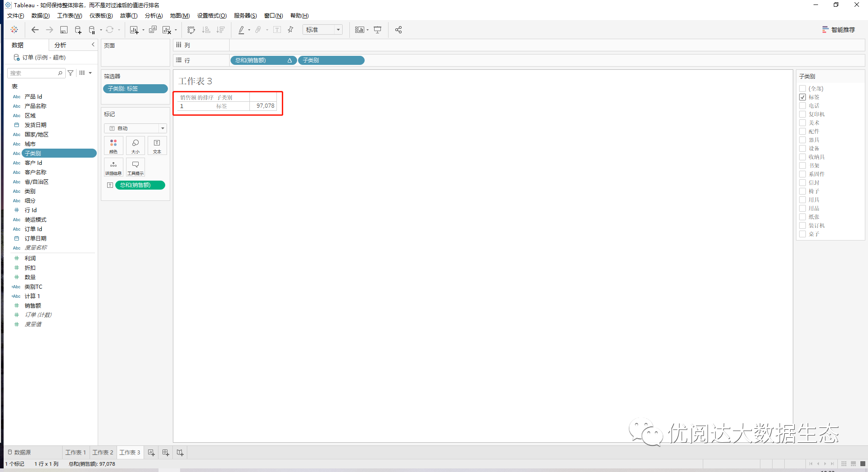This screenshot has width=868, height=472.
Task: Click the highlight pen icon
Action: click(241, 30)
